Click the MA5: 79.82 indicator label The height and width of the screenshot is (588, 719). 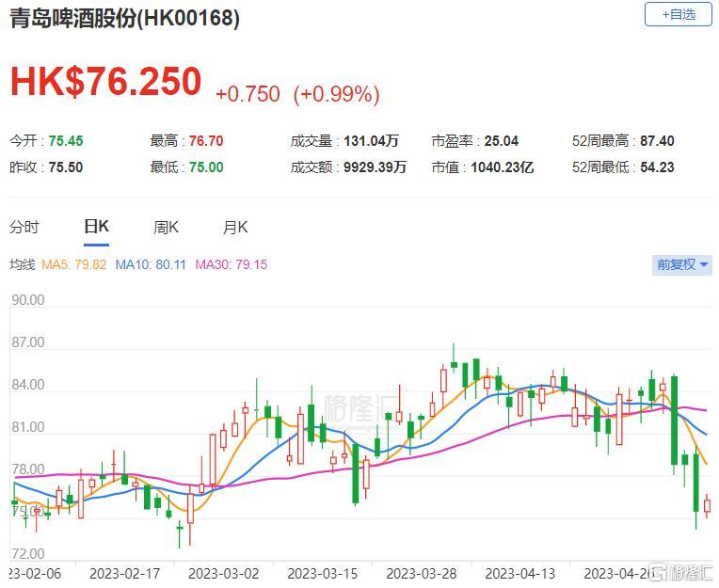pos(73,265)
